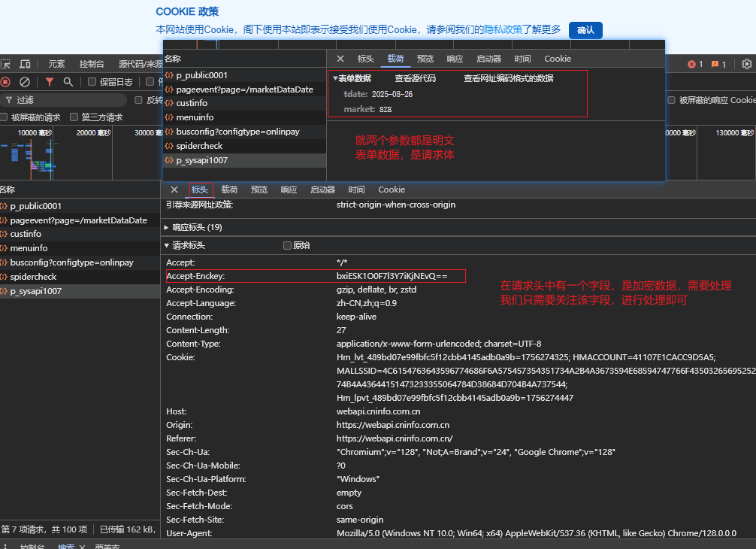Select menuinfo in overlay request list
Image resolution: width=756 pixels, height=549 pixels.
coord(245,117)
